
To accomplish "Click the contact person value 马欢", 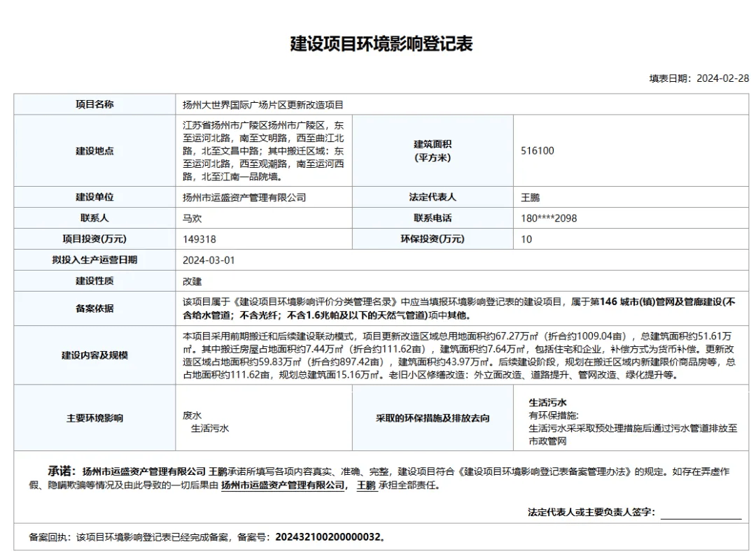I will pyautogui.click(x=192, y=218).
